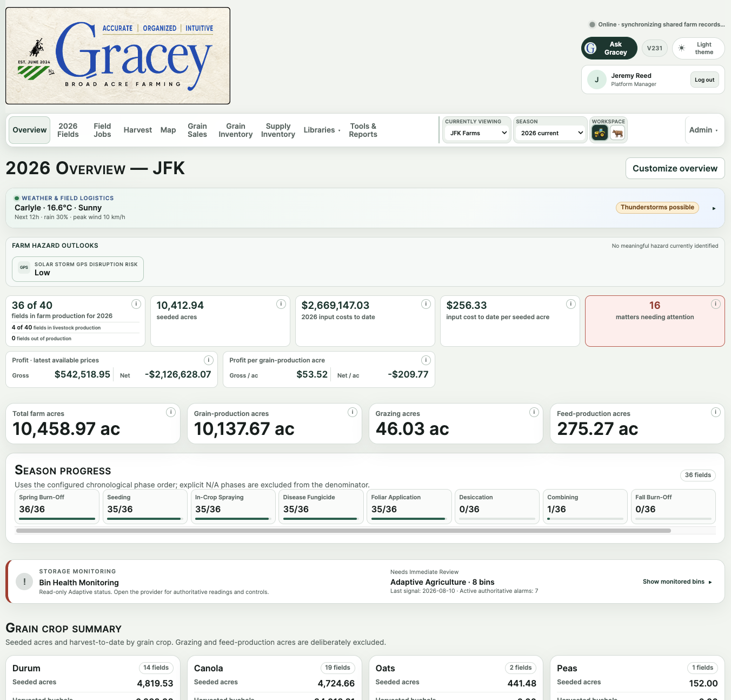
Task: Go to the Field Jobs tab
Action: (102, 130)
